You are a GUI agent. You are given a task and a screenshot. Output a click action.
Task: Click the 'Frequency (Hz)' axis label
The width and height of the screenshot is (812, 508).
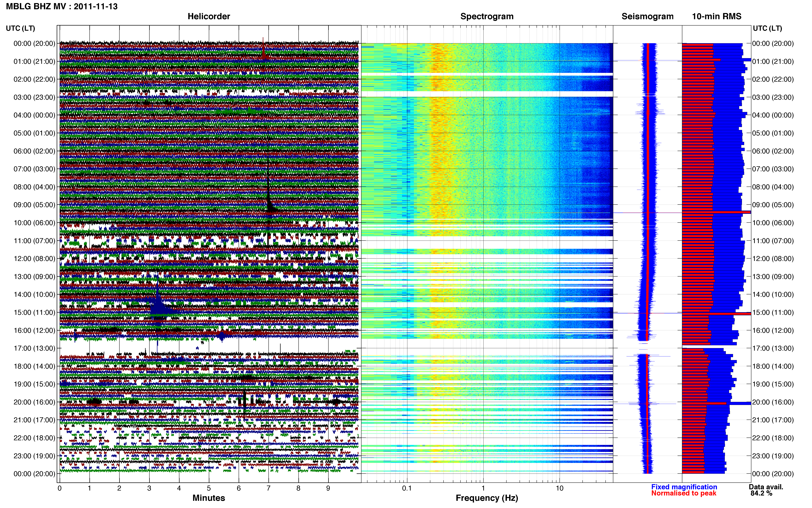tap(487, 498)
